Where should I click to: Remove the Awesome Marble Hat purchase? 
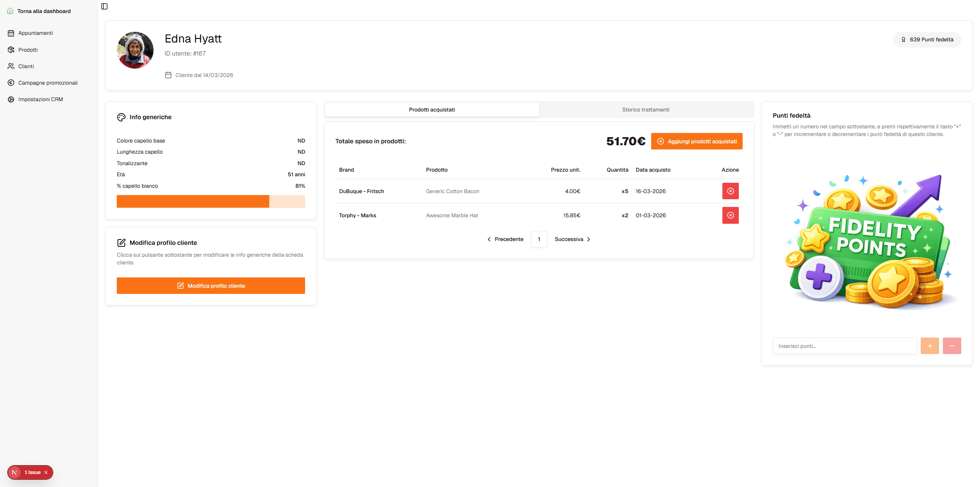click(730, 215)
